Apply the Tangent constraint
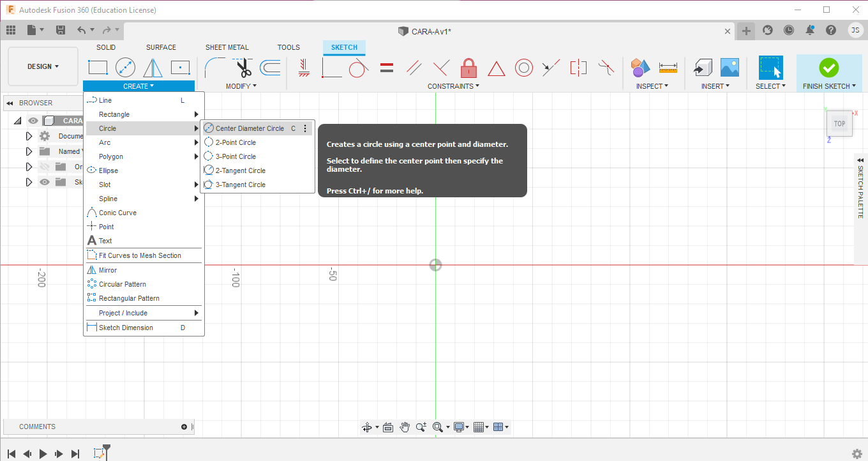Screen dimensions: 868x461 359,67
